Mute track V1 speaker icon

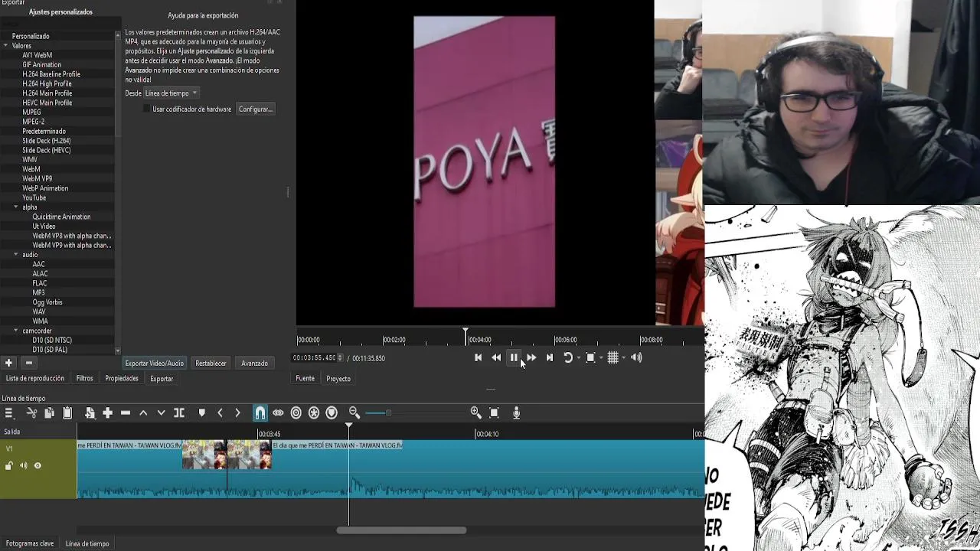pos(23,466)
